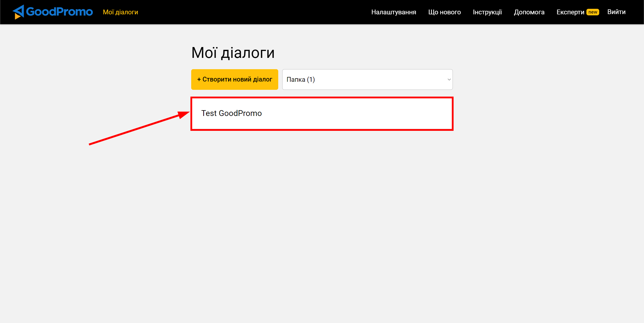Viewport: 644px width, 323px height.
Task: Select Допомога in the navigation bar
Action: (529, 12)
